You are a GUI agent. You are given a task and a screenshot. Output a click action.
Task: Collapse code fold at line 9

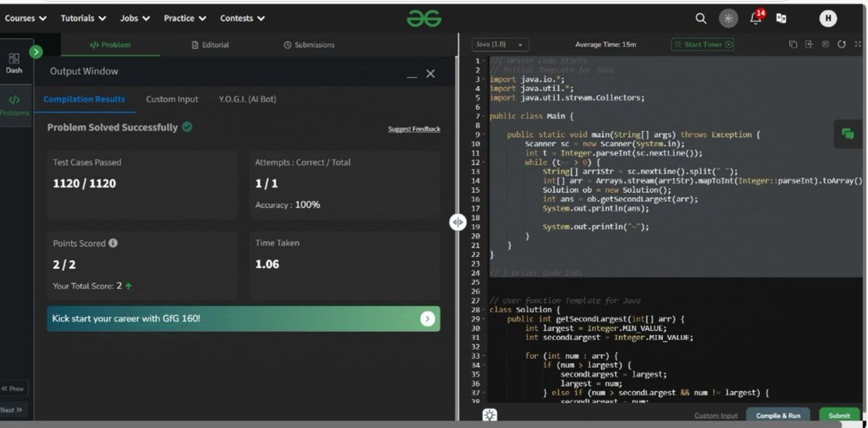(482, 134)
